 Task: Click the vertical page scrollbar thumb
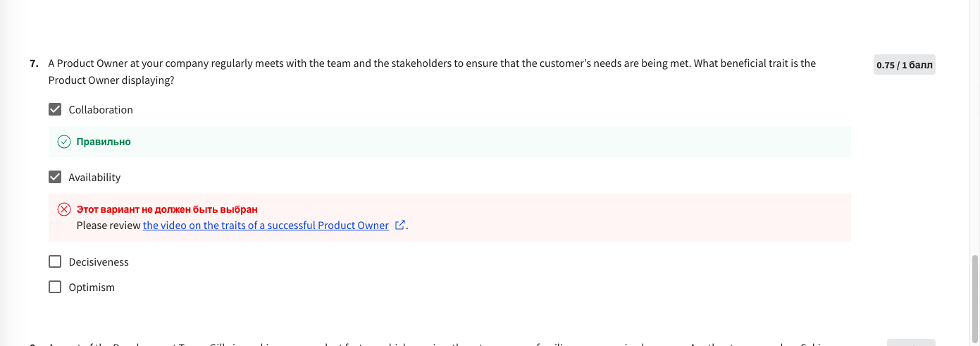[x=975, y=296]
